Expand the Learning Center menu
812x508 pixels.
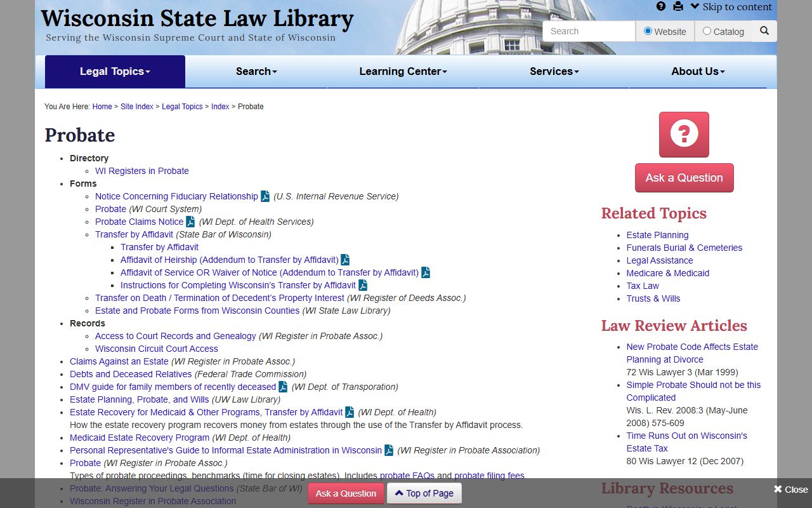403,72
